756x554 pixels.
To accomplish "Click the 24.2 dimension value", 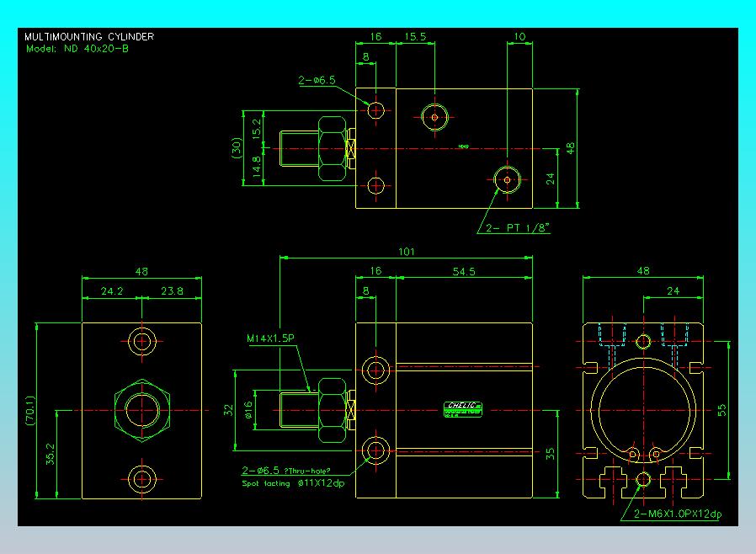I will (112, 291).
